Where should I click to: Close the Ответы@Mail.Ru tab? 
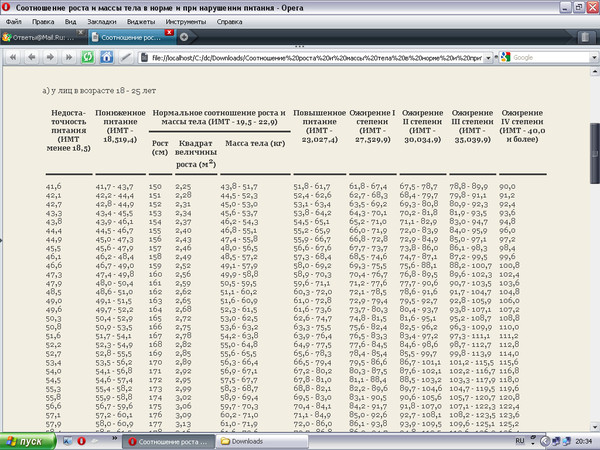[x=80, y=33]
